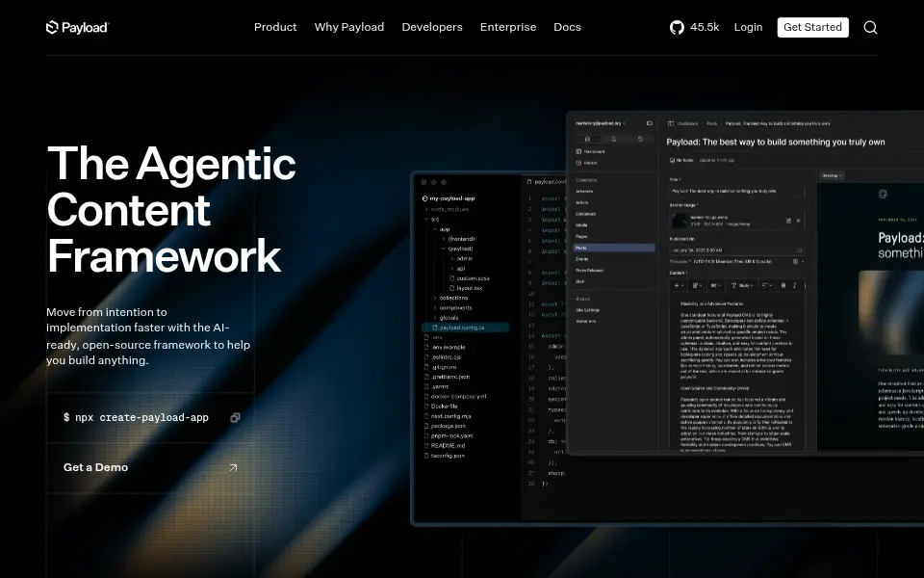Click the sidebar layout icon before breadcrumbs
This screenshot has height=578, width=924.
click(x=671, y=123)
